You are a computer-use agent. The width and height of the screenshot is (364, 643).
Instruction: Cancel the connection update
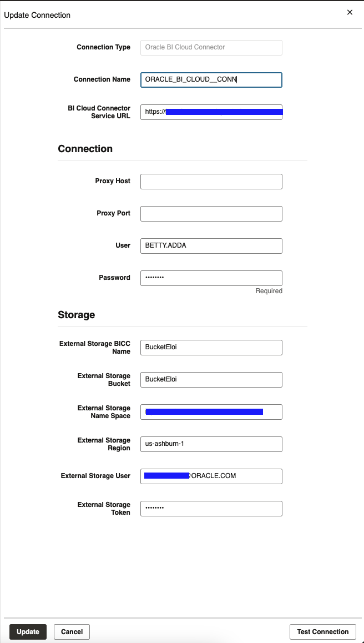click(x=71, y=631)
